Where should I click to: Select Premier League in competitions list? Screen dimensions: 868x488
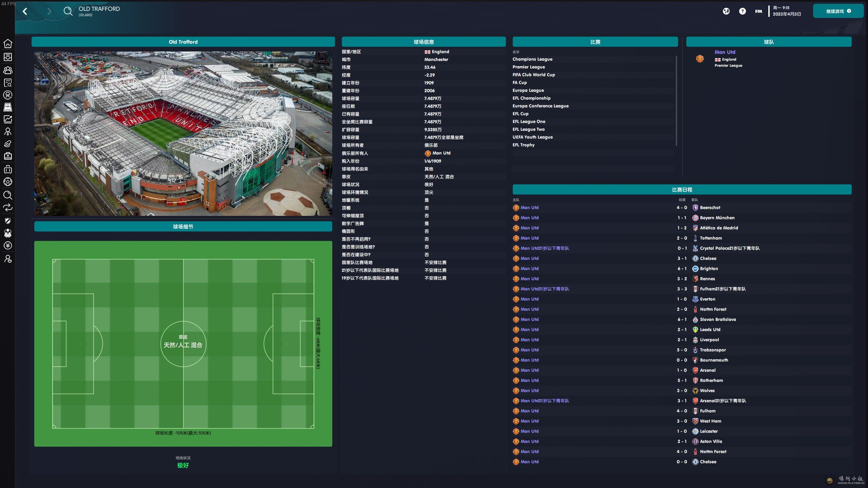tap(529, 67)
